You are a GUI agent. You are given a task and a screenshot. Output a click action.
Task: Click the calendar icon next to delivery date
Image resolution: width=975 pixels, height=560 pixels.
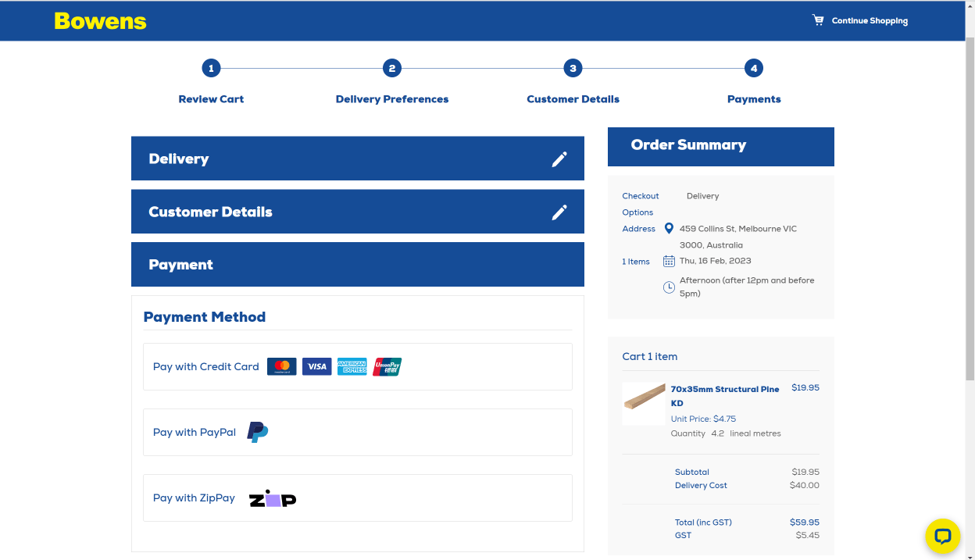pyautogui.click(x=669, y=261)
